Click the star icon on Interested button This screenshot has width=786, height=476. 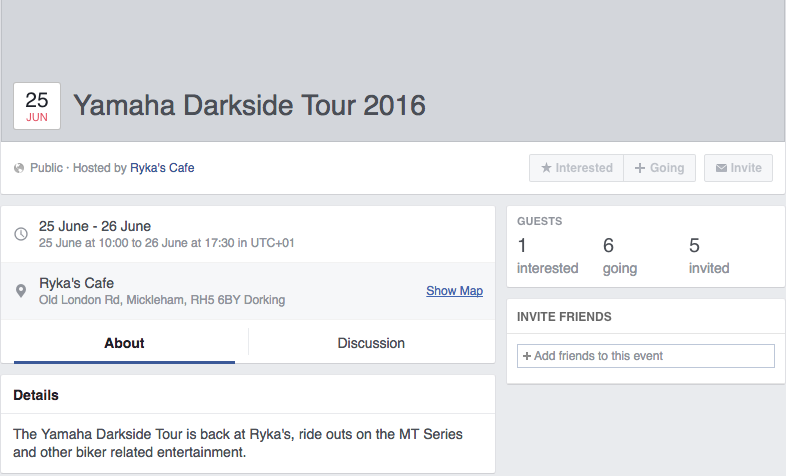(x=546, y=168)
